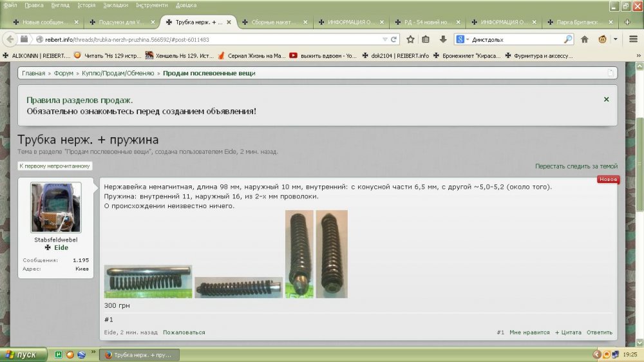Screen dimensions: 644x362
Task: Open Куплю/Продам/Обменяю breadcrumb
Action: (118, 73)
